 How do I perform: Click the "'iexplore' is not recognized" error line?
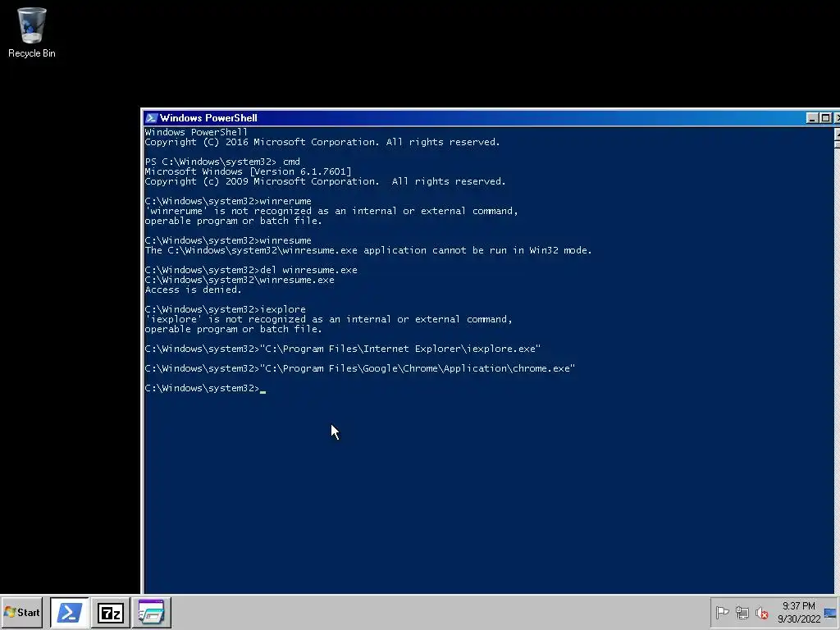point(328,319)
